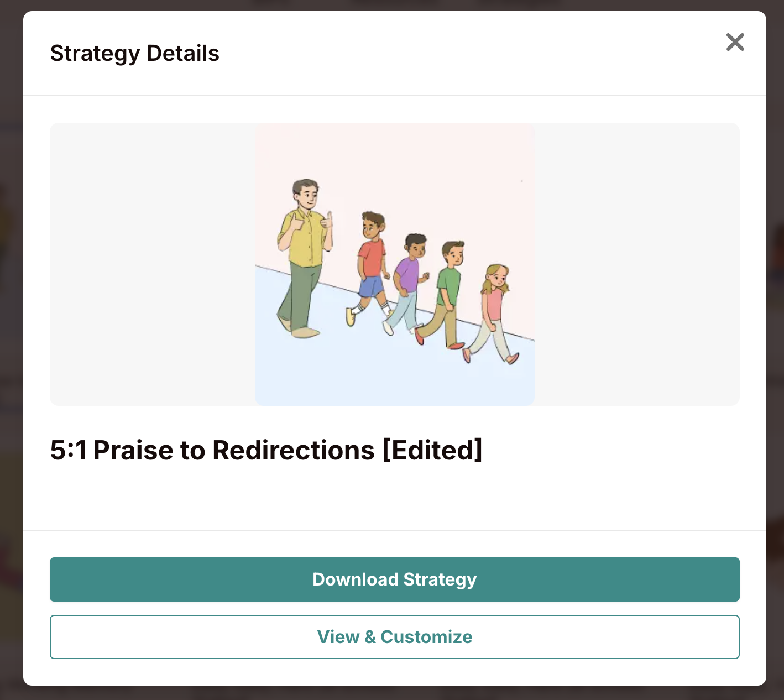This screenshot has width=784, height=700.
Task: Close the Strategy Details dialog
Action: tap(735, 42)
